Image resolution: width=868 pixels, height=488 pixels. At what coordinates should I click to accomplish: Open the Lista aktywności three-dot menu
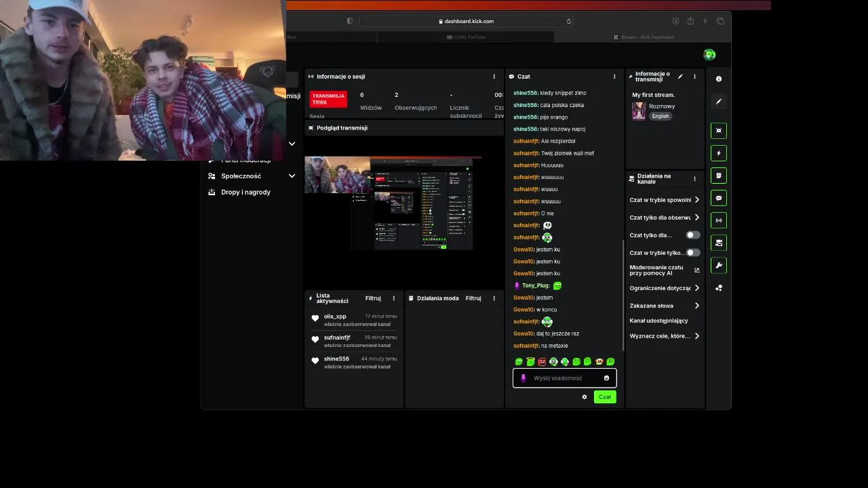pos(393,298)
